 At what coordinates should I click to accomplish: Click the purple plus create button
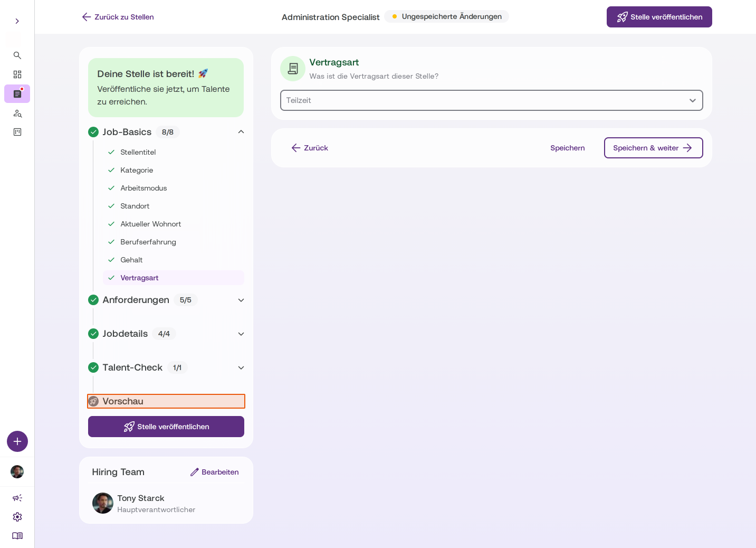pos(17,441)
